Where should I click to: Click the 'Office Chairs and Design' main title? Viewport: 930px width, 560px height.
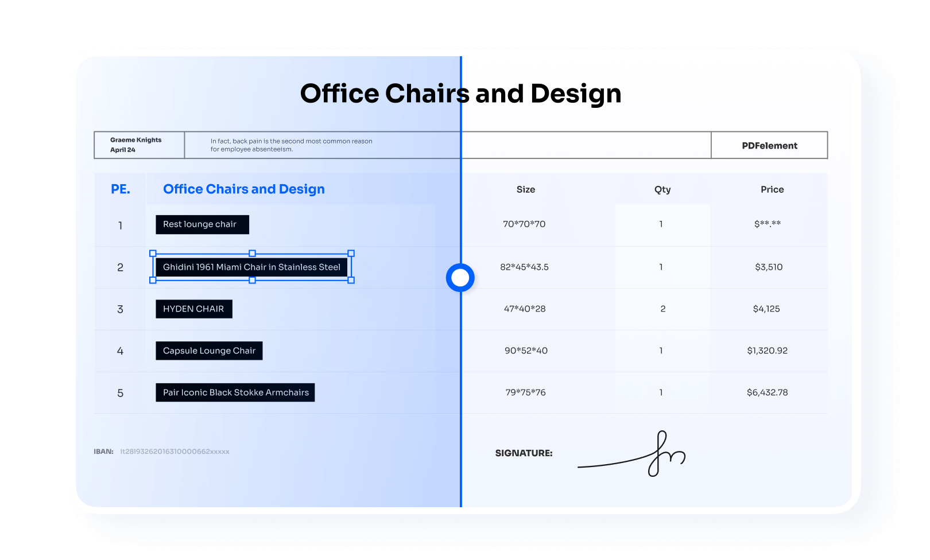coord(460,94)
